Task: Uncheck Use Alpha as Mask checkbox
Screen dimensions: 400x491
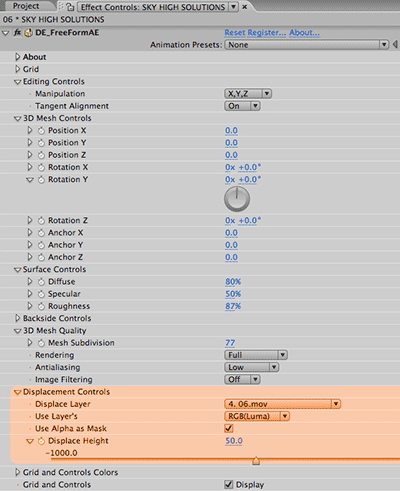Action: pyautogui.click(x=229, y=428)
